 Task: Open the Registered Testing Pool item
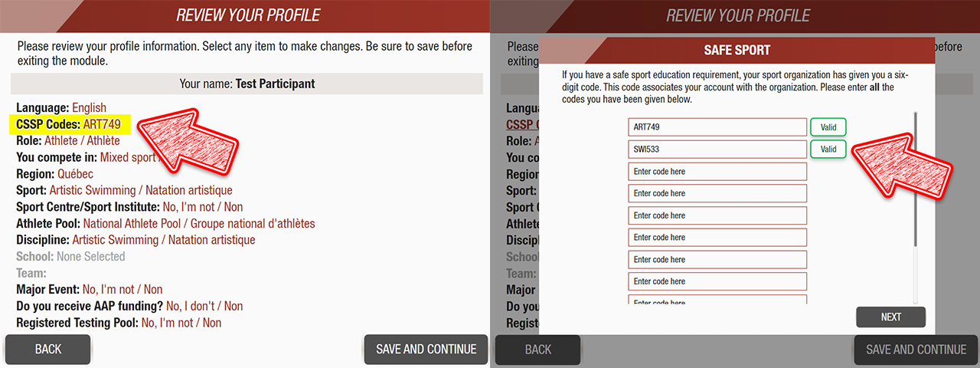[119, 323]
